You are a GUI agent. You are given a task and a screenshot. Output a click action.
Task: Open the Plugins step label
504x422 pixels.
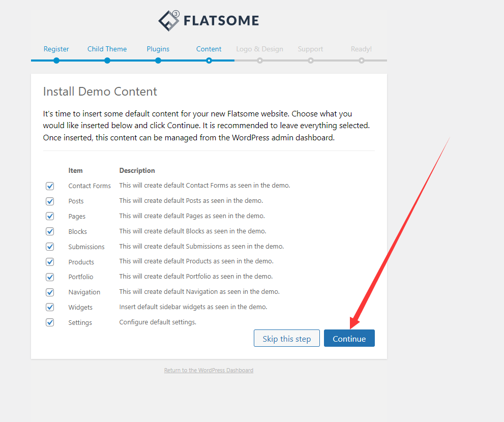[x=158, y=49]
